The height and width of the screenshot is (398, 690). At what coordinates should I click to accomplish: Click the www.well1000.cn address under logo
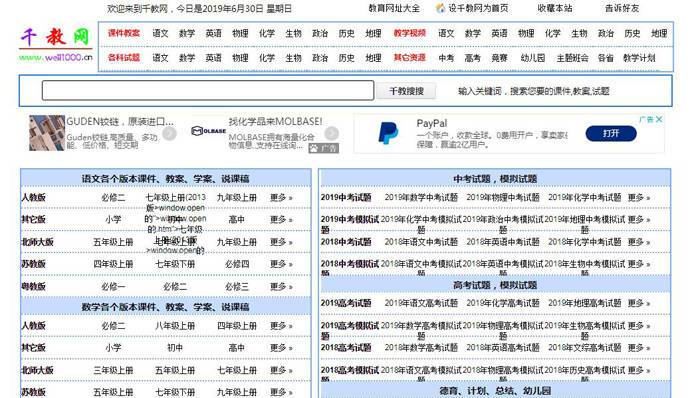[55, 57]
